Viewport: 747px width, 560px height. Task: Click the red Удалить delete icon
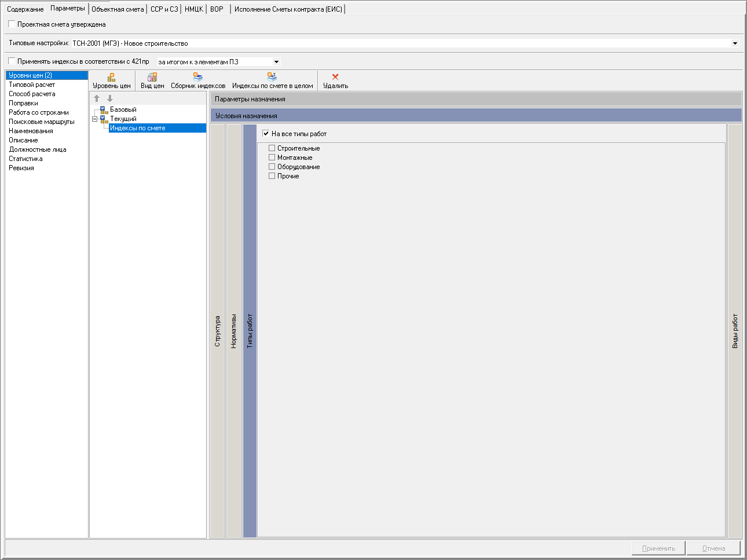click(x=335, y=77)
